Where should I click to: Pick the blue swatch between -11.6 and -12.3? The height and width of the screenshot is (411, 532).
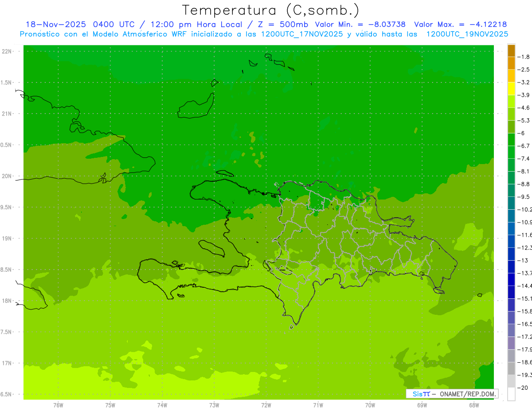tap(511, 241)
